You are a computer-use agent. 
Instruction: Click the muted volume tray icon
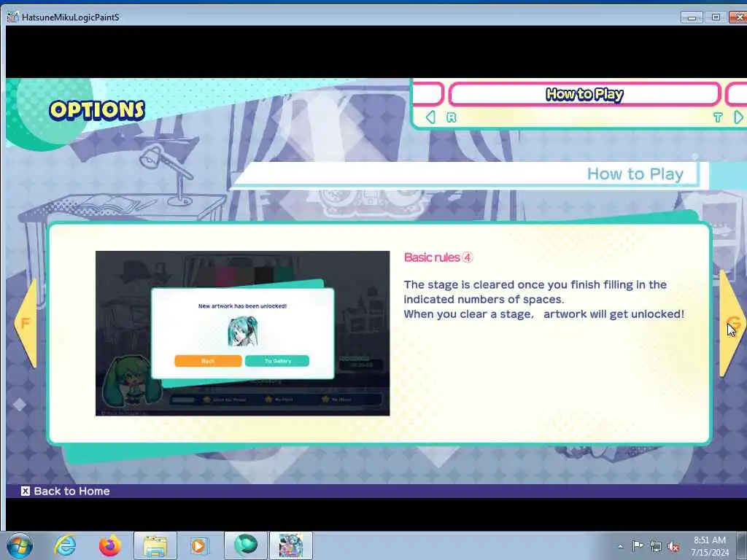[x=673, y=547]
